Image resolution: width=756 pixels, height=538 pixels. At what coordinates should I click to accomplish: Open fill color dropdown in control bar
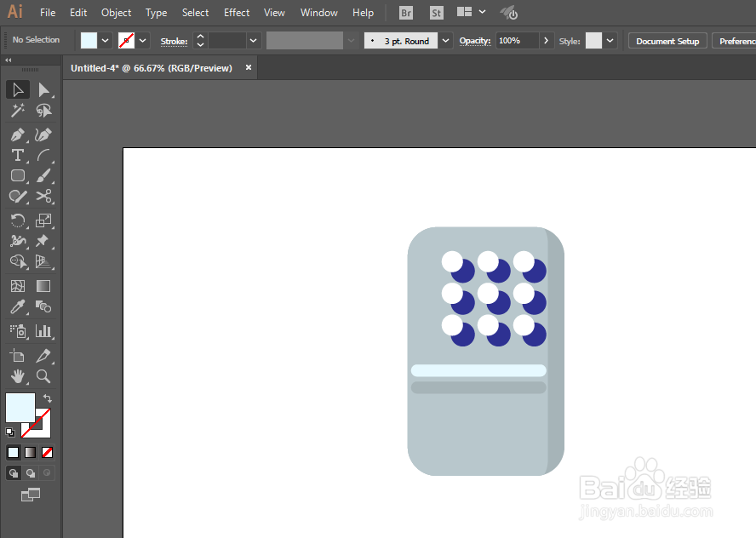[x=105, y=41]
